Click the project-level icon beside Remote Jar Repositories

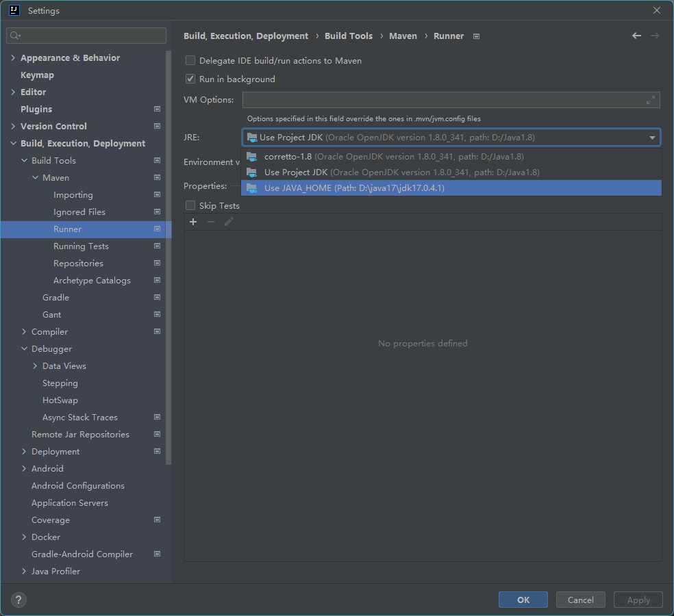[158, 435]
